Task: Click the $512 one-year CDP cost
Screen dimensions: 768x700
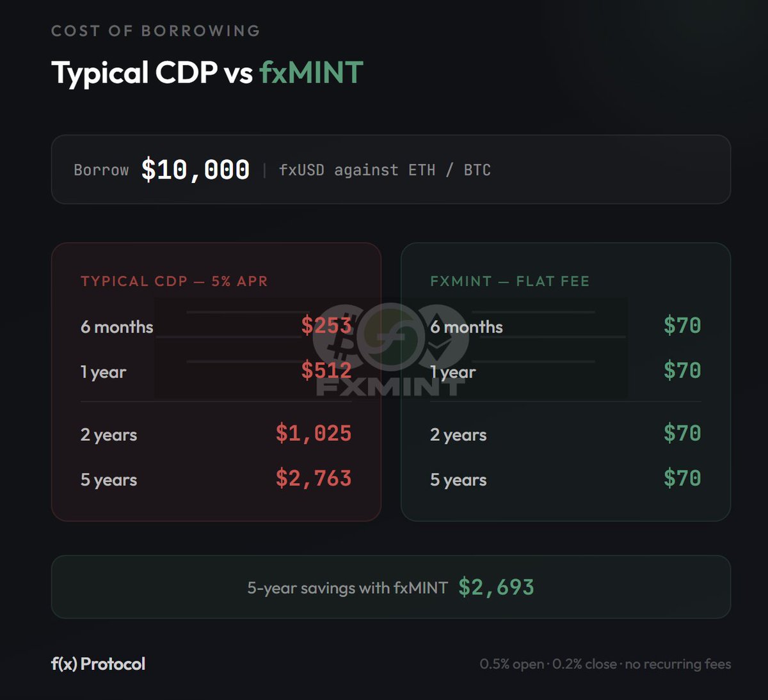Action: 326,370
